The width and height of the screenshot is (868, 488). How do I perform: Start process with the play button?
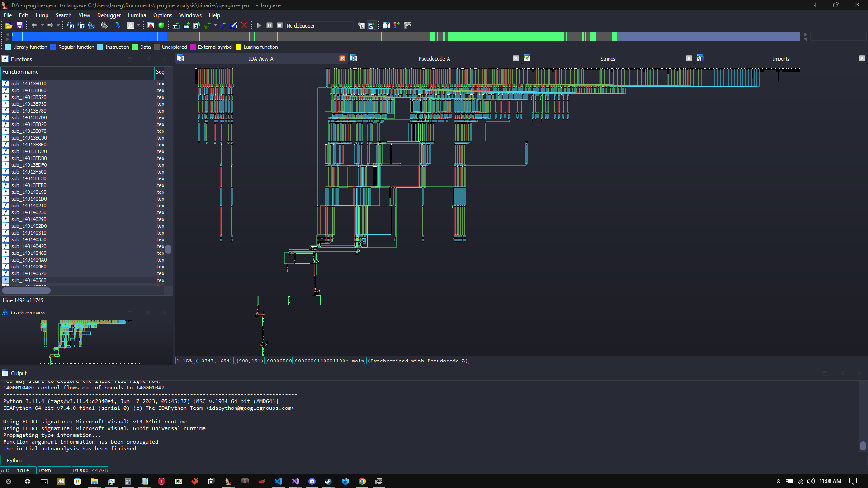[x=259, y=25]
